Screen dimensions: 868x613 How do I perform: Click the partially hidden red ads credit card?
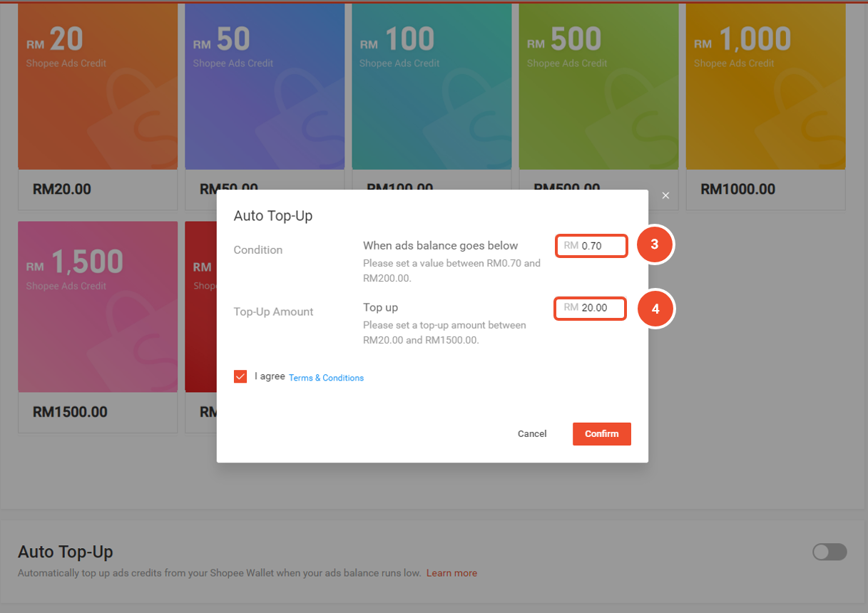click(x=200, y=306)
